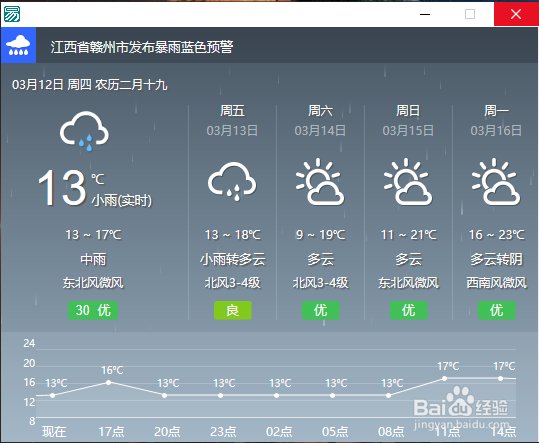Select the 周日 forecast heading

point(408,111)
